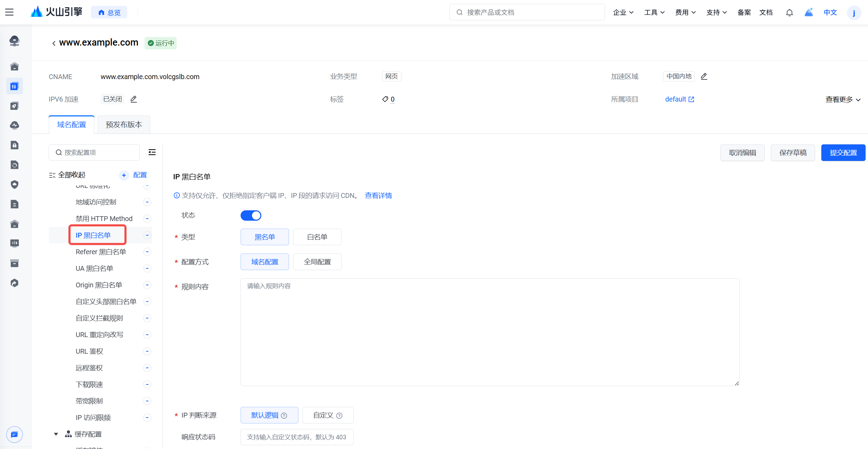Open chat support bubble icon
The height and width of the screenshot is (449, 868).
click(15, 434)
